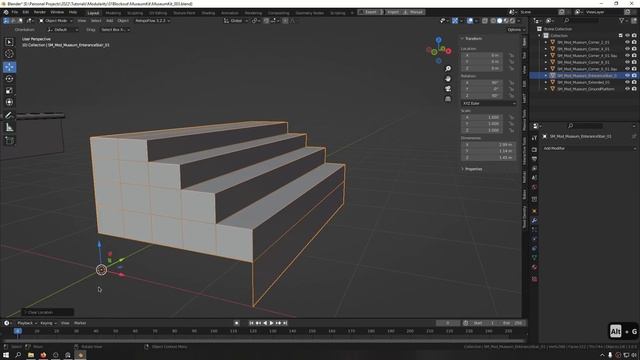Hide SM_Mod_Museum_Extended_01 with eye icon
640x360 pixels.
pos(627,82)
